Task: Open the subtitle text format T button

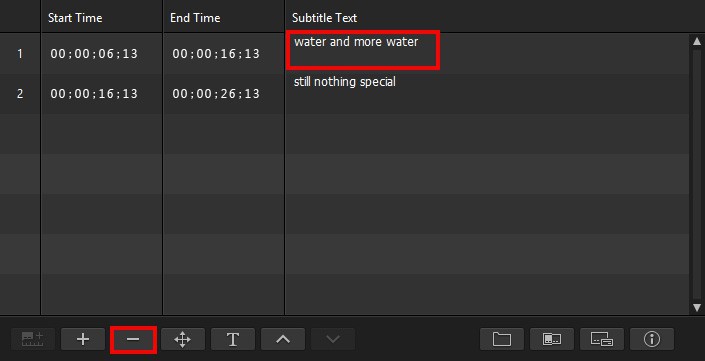Action: click(x=233, y=339)
